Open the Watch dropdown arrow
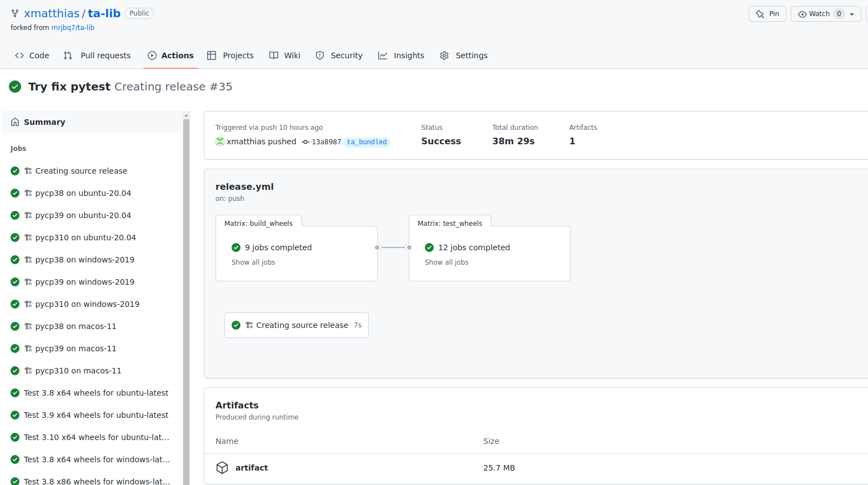 pyautogui.click(x=852, y=14)
